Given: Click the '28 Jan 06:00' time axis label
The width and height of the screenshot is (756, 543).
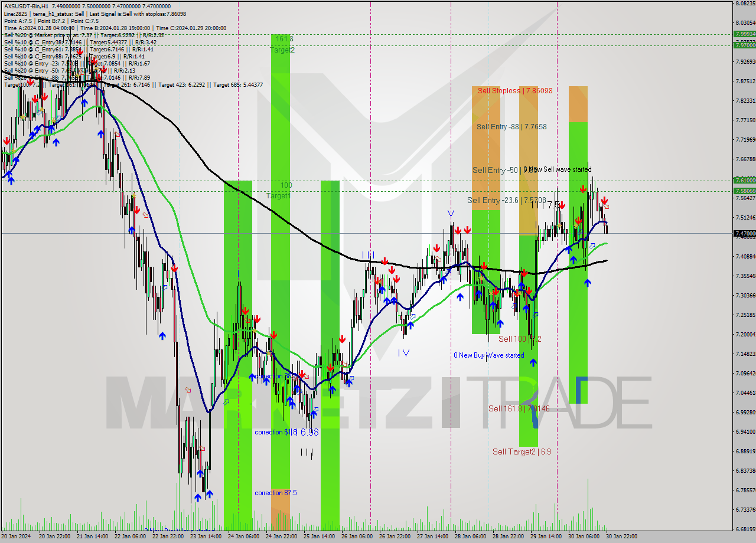Looking at the screenshot, I should (470, 537).
